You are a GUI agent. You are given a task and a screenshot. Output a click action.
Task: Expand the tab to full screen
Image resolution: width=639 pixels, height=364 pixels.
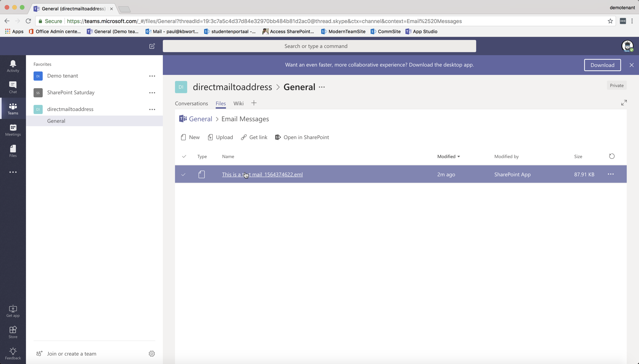click(624, 103)
